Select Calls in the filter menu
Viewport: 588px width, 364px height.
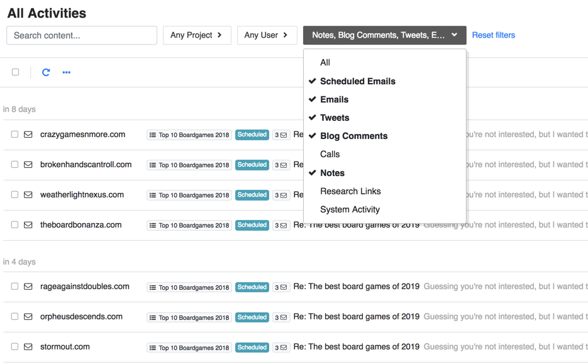coord(330,154)
